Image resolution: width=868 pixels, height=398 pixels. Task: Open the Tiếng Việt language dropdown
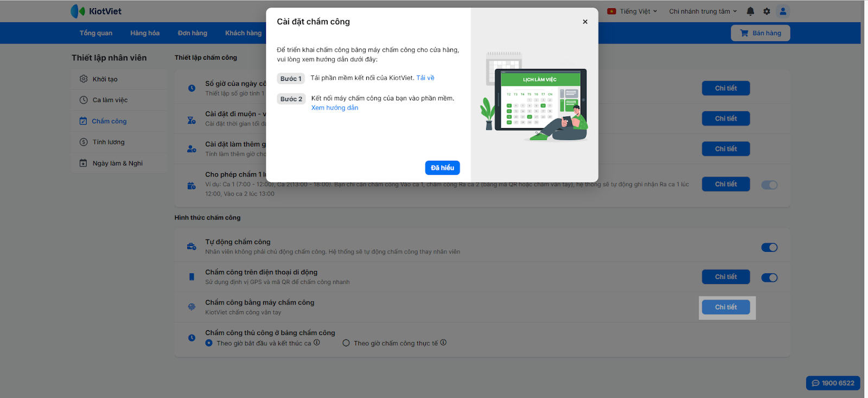pos(632,11)
